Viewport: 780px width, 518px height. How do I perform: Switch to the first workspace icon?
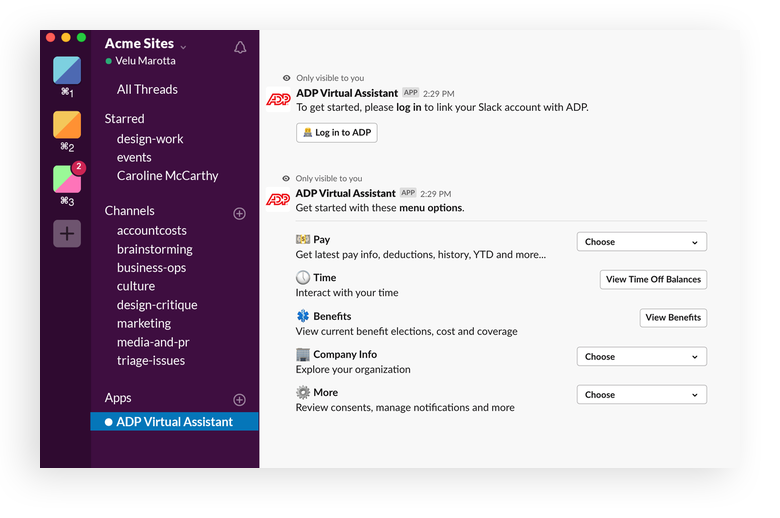click(67, 71)
